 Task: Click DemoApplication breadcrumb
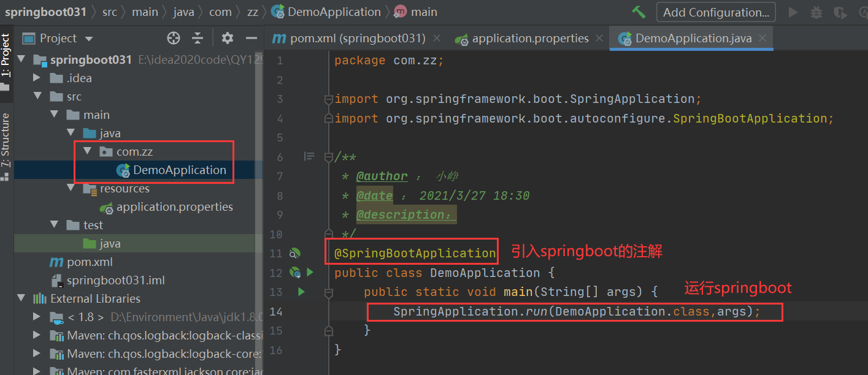(x=326, y=12)
